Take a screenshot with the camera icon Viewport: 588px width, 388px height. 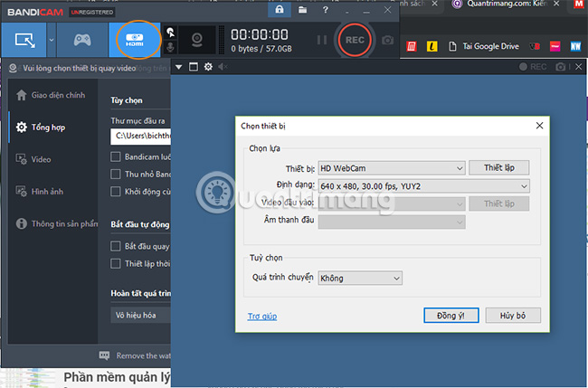pyautogui.click(x=388, y=40)
